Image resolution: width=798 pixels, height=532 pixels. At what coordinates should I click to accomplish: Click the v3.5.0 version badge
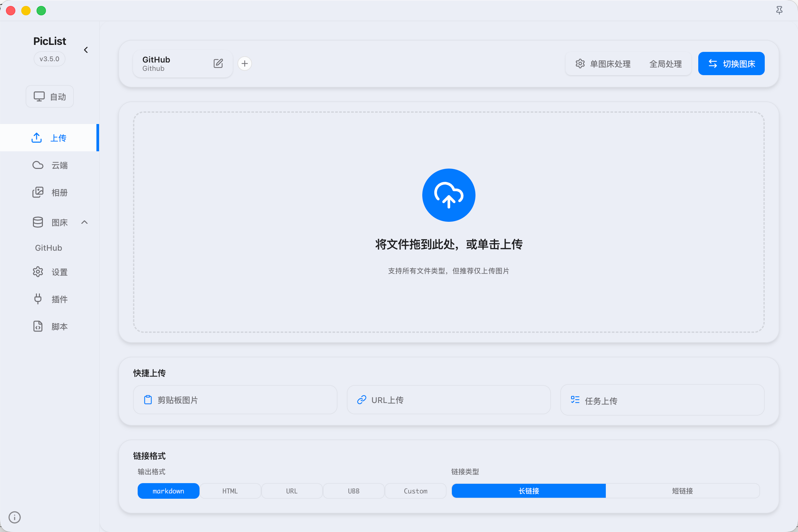coord(50,59)
